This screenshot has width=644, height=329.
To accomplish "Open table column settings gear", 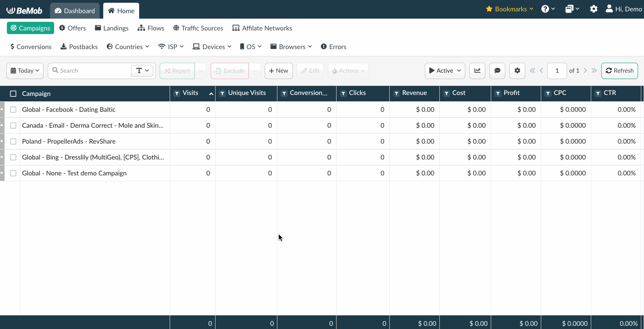I will click(x=517, y=70).
